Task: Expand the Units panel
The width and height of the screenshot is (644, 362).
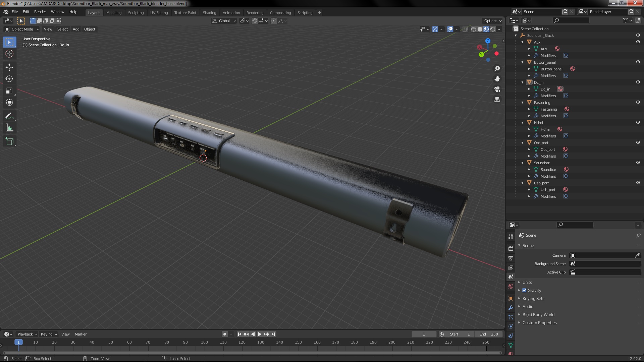Action: click(527, 283)
